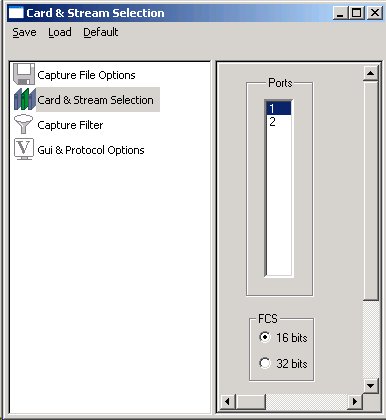Screen dimensions: 386x420
Task: Click the window title bar application icon
Action: pos(16,13)
